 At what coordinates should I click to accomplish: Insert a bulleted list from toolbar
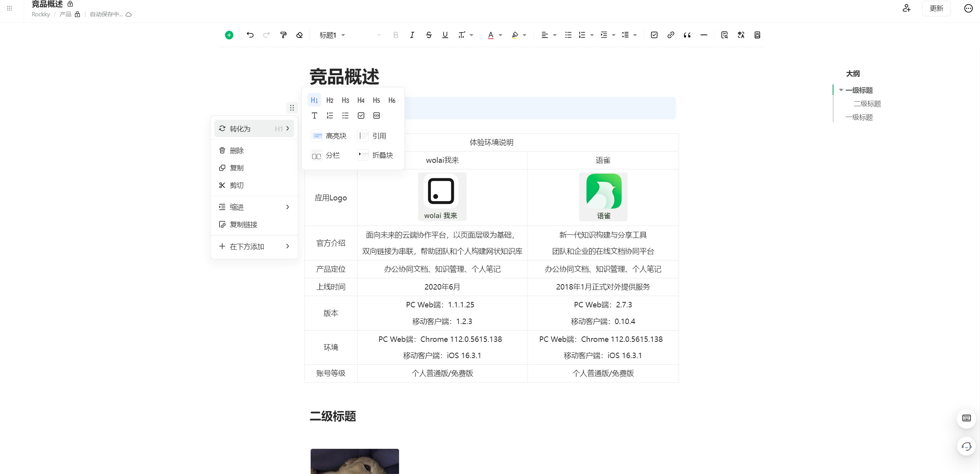coord(568,35)
